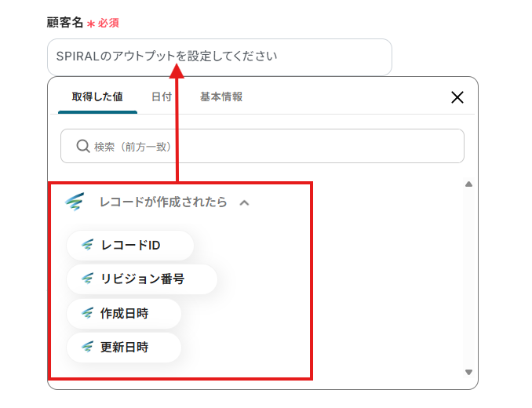Collapse the レコードが作成されたら chevron
The image size is (532, 408).
[x=244, y=202]
